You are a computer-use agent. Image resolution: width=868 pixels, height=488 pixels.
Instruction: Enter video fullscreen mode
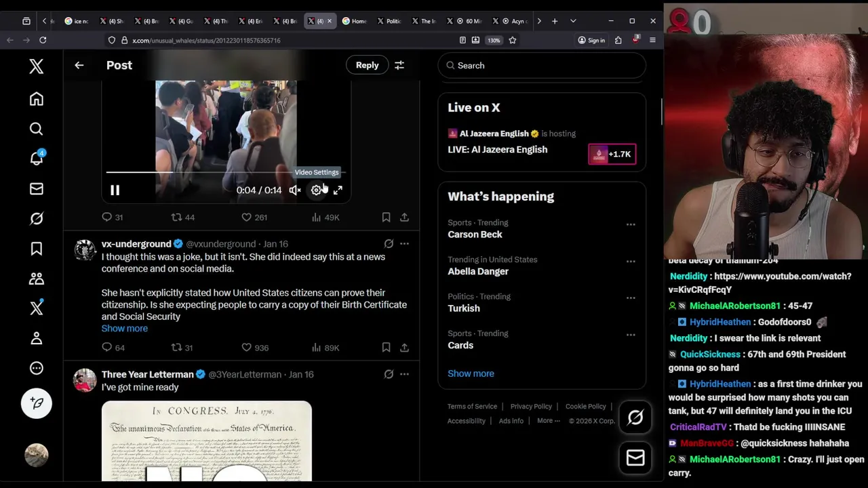click(338, 190)
